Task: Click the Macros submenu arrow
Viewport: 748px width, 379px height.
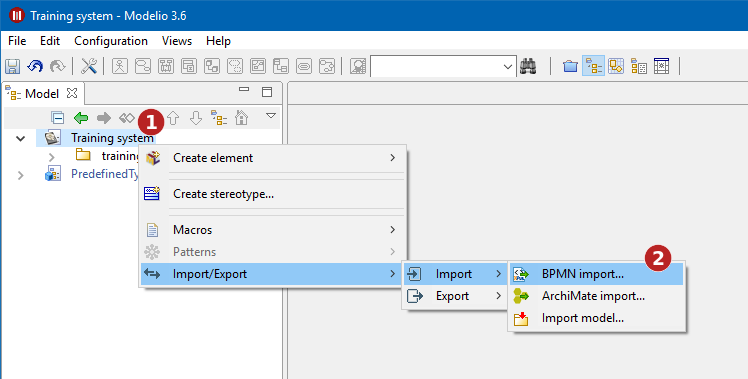Action: [393, 230]
